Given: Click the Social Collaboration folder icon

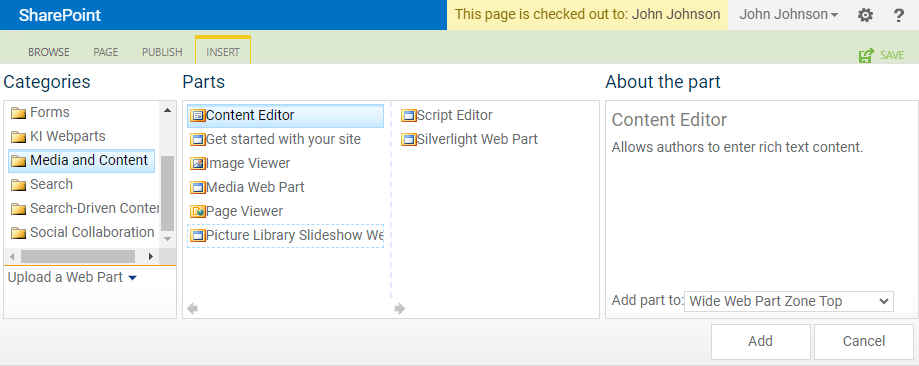Looking at the screenshot, I should click(19, 233).
